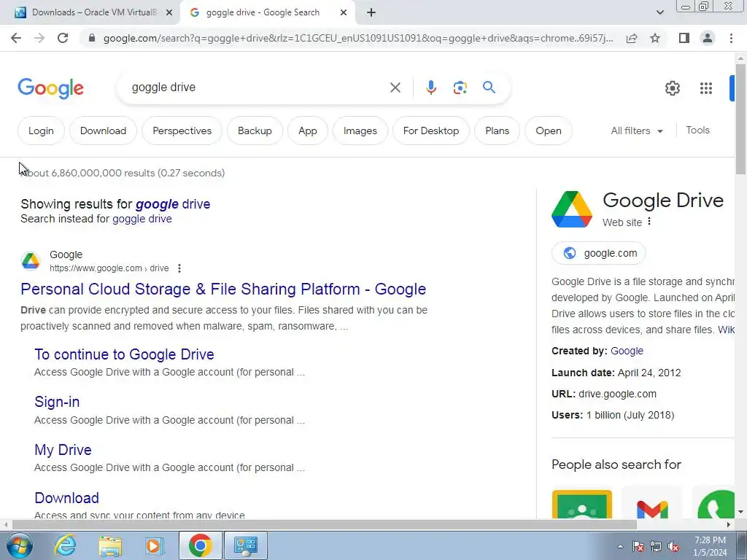
Task: Select the Perspectives filter chip
Action: click(x=182, y=131)
